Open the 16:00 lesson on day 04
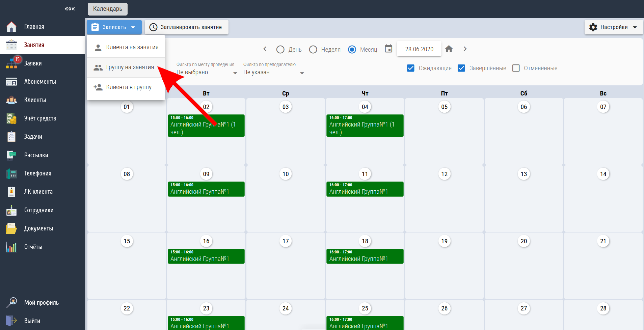Image resolution: width=644 pixels, height=330 pixels. (x=365, y=126)
